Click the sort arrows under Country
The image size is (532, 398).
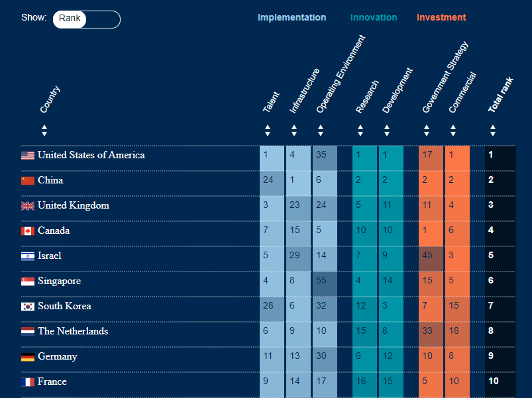[x=44, y=130]
